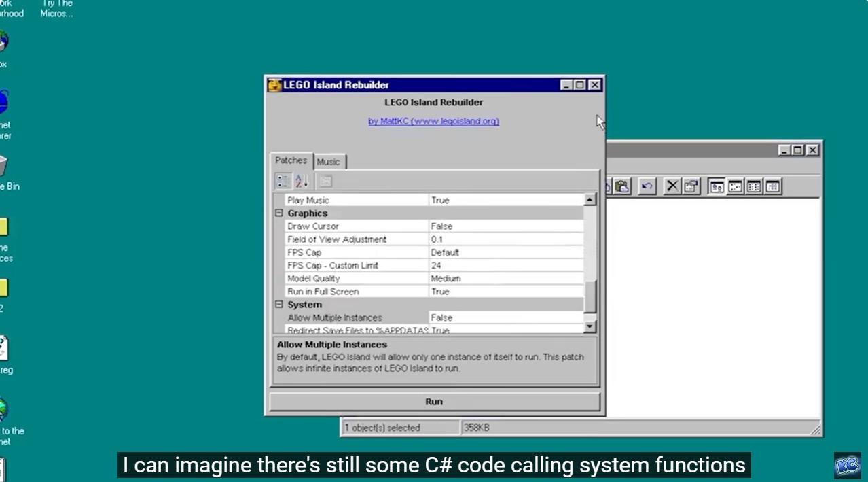Select the Run in Full Screen property
This screenshot has height=482, width=868.
click(x=323, y=292)
